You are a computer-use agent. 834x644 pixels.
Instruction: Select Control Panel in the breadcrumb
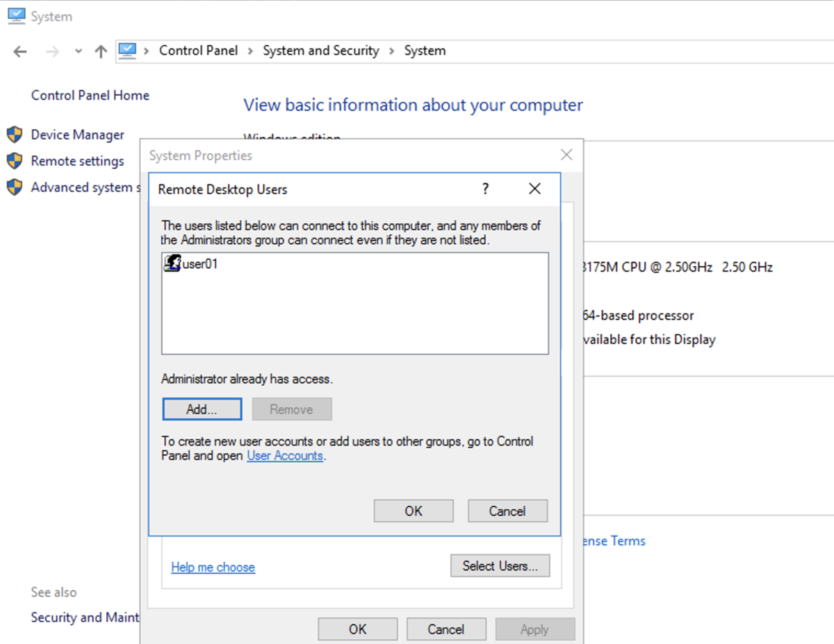(x=198, y=51)
